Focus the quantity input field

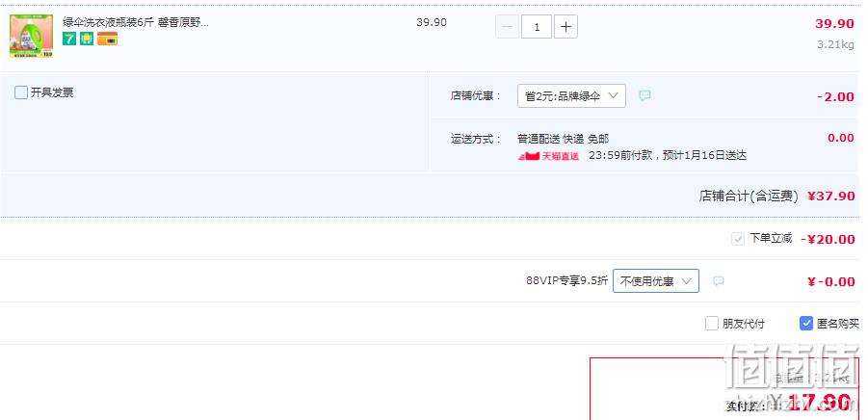pyautogui.click(x=537, y=27)
